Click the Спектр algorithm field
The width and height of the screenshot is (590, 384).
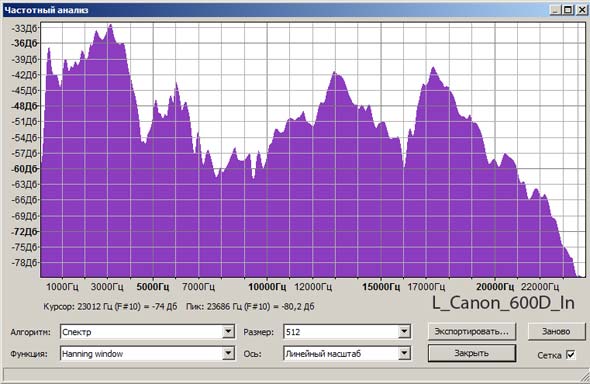[x=141, y=332]
